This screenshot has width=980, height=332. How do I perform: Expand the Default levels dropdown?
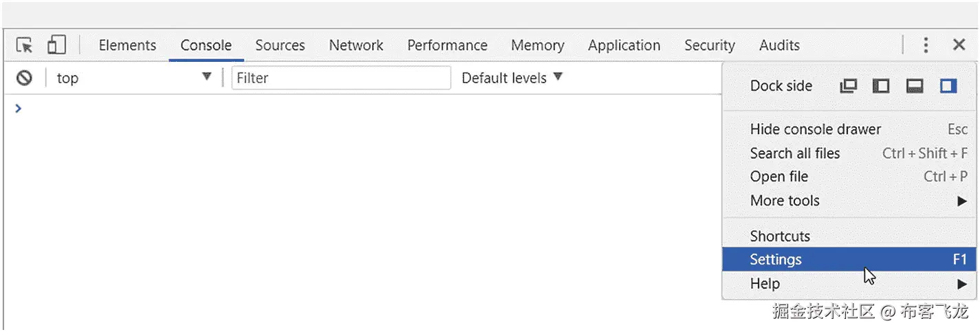pos(512,78)
